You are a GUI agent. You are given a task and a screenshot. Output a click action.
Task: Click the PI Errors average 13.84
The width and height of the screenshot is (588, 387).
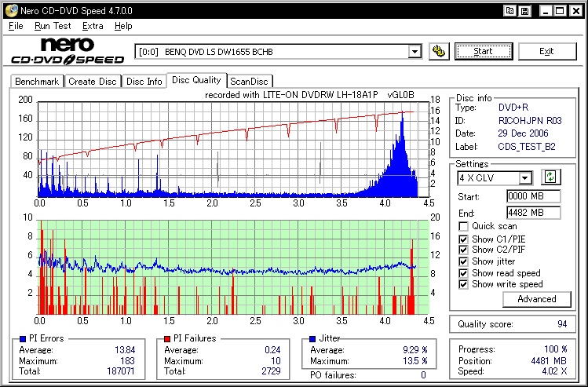point(125,350)
